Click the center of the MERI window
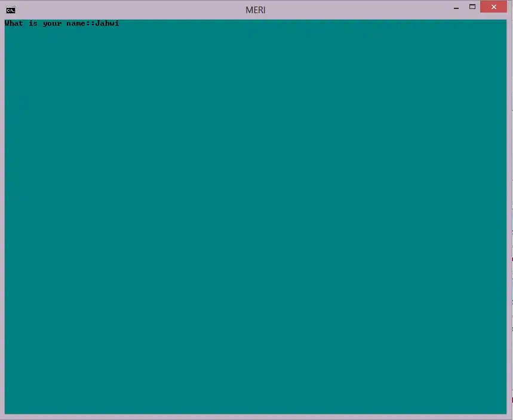The width and height of the screenshot is (513, 420). pyautogui.click(x=256, y=215)
